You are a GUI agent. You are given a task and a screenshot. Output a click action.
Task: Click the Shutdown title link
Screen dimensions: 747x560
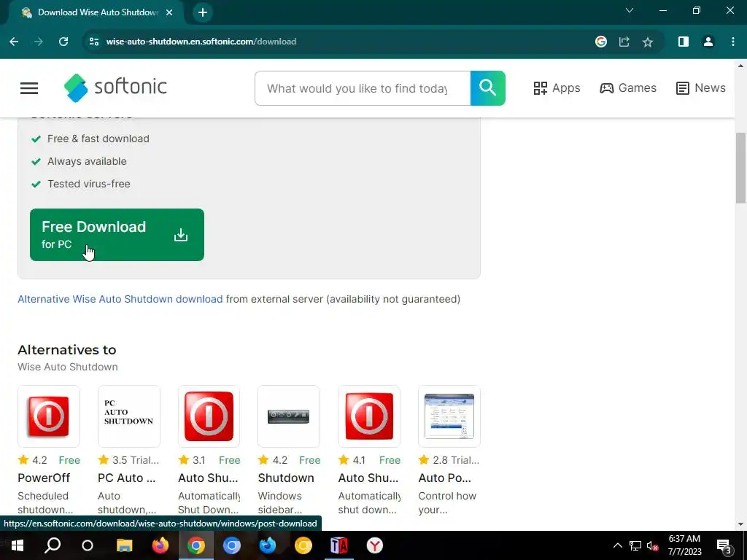[x=286, y=478]
